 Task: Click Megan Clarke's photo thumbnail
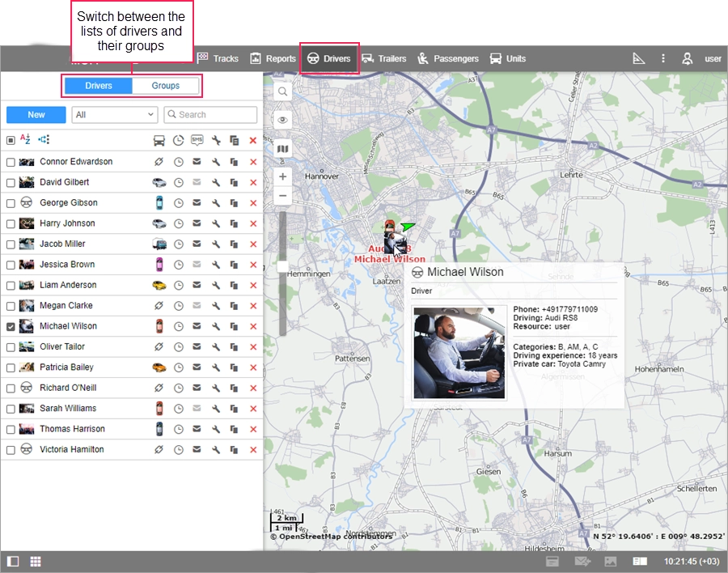(x=27, y=305)
